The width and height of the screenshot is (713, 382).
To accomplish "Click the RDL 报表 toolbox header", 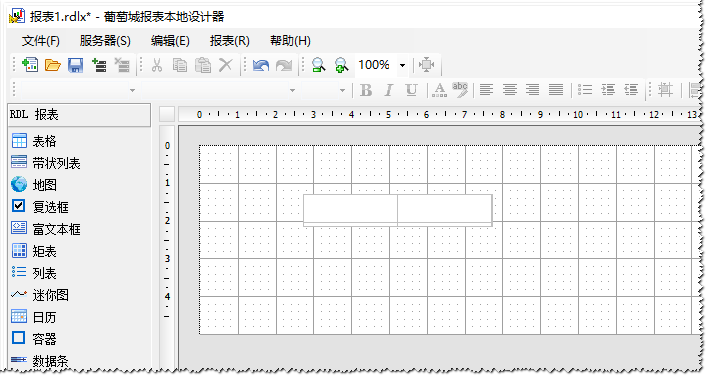I will [x=79, y=115].
